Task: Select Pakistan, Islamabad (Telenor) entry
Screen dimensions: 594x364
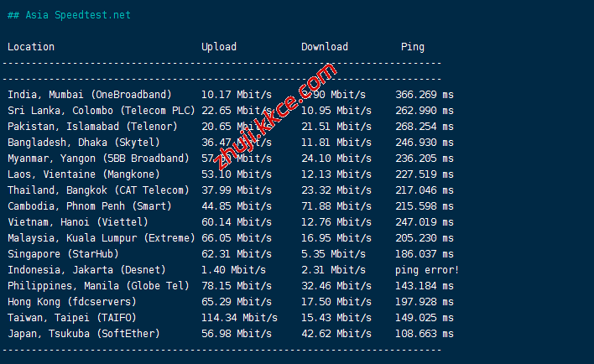Action: click(92, 127)
